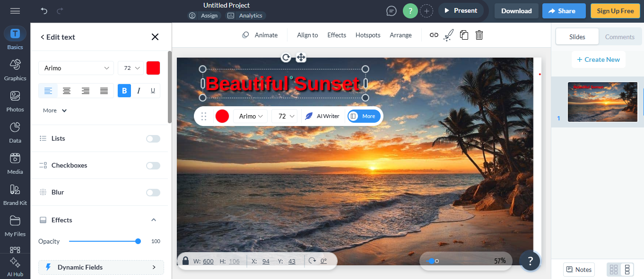Open AI Writer from the floating toolbar
The image size is (644, 279).
(323, 116)
